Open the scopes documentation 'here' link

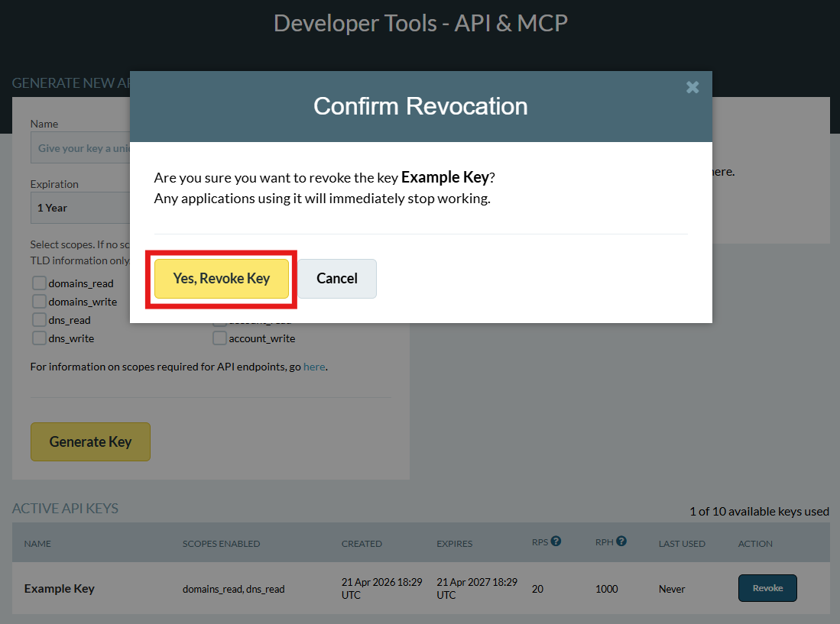point(314,367)
